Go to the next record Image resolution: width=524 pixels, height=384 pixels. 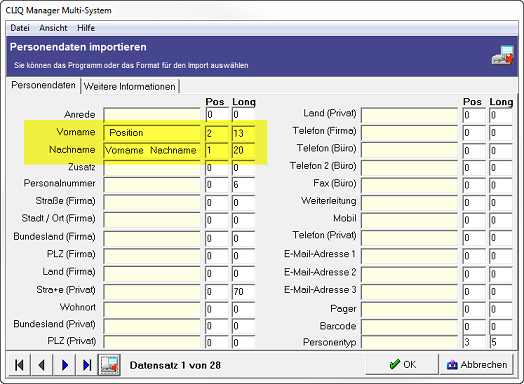point(64,365)
